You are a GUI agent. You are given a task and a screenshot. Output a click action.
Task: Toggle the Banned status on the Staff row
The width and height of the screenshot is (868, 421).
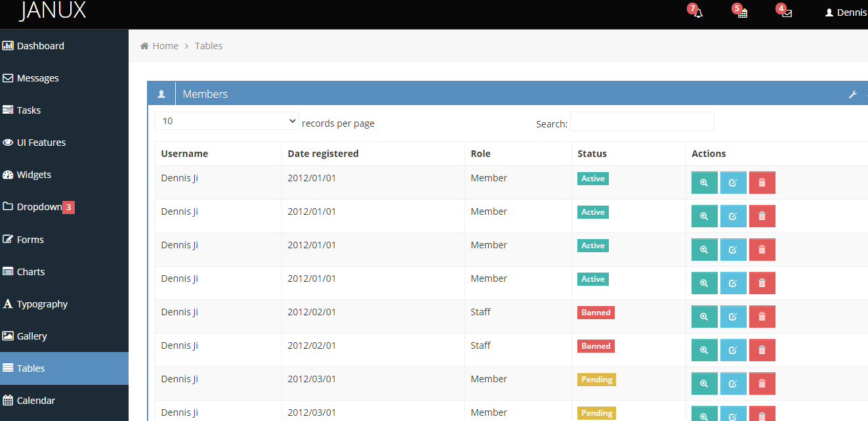[596, 312]
